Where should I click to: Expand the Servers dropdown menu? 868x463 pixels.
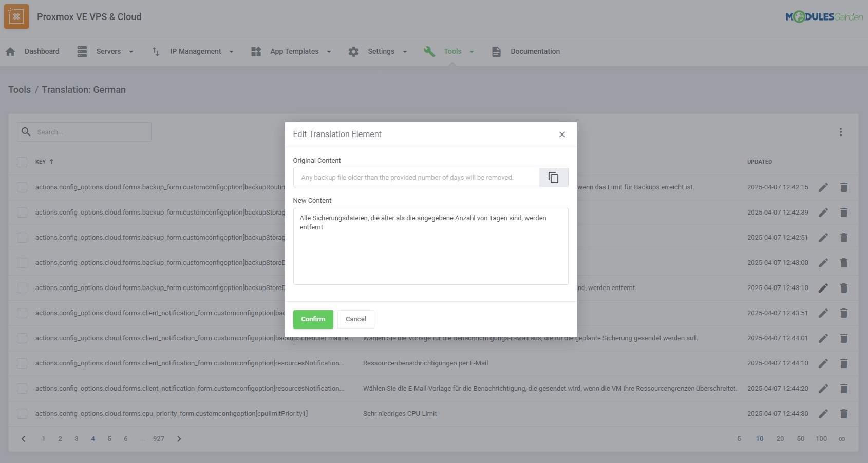pyautogui.click(x=131, y=51)
